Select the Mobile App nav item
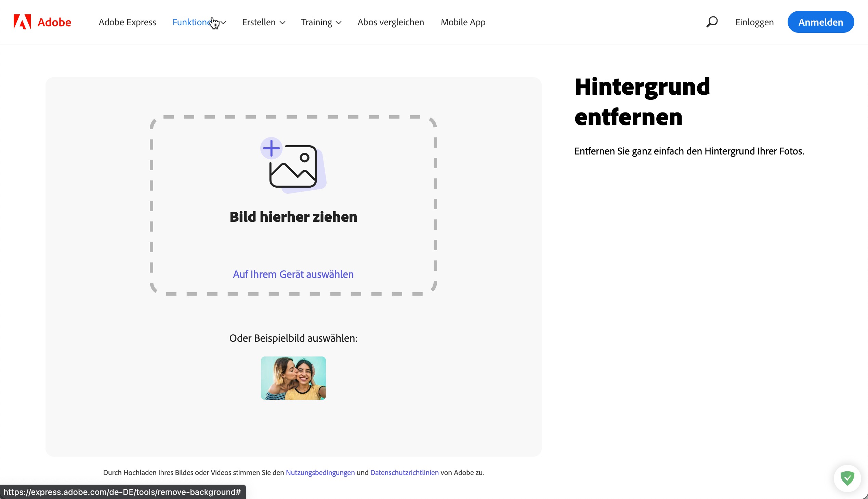Image resolution: width=868 pixels, height=499 pixels. pyautogui.click(x=463, y=22)
